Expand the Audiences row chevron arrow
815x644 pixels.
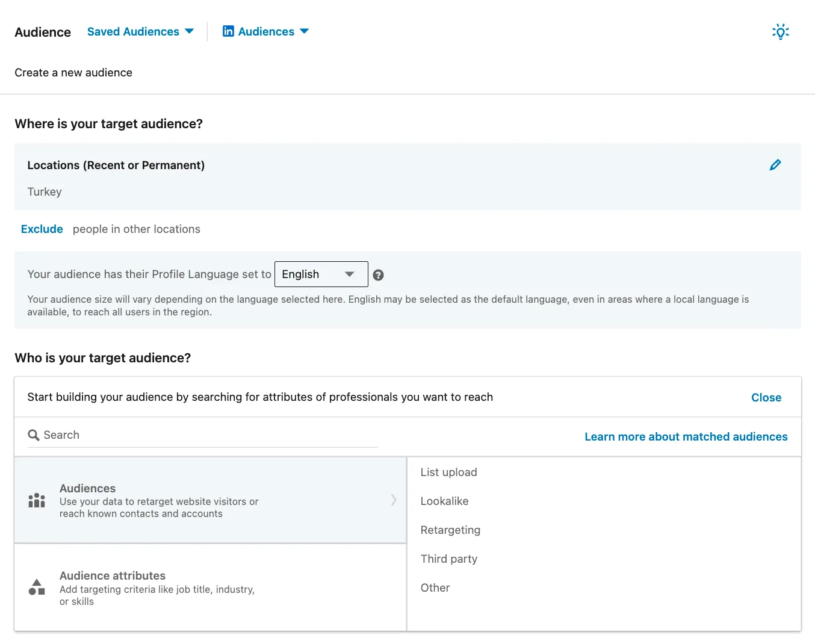(394, 500)
